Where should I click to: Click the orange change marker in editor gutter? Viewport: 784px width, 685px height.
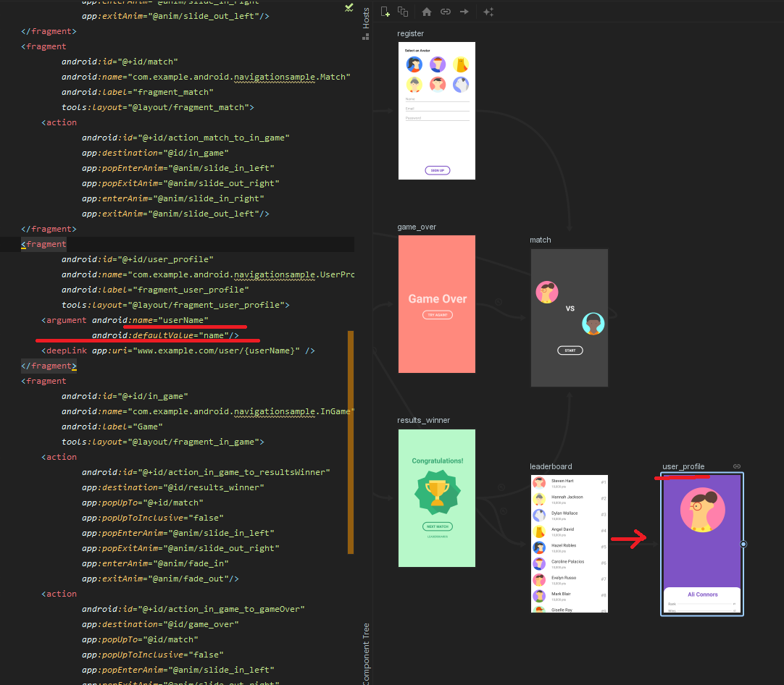(351, 442)
